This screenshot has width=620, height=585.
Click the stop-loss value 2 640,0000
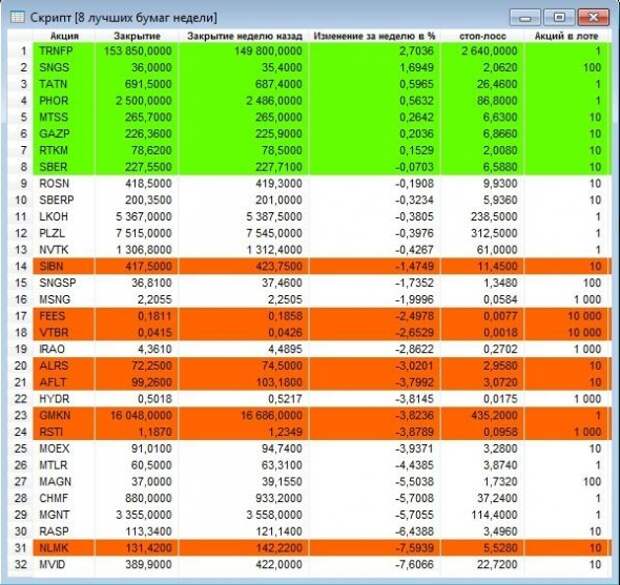point(489,51)
